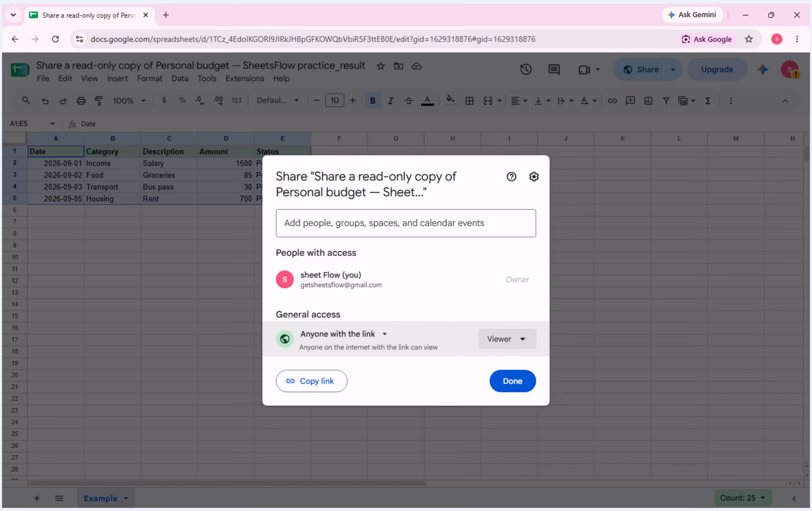Toggle italic formatting
Viewport: 812px width, 511px height.
coord(391,101)
